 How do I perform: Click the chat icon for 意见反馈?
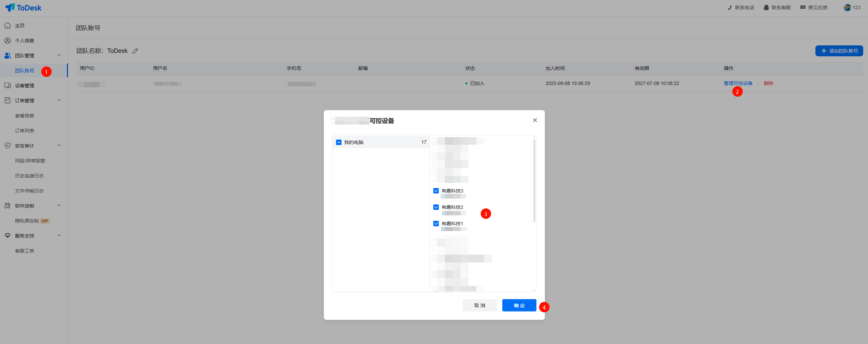pyautogui.click(x=803, y=8)
